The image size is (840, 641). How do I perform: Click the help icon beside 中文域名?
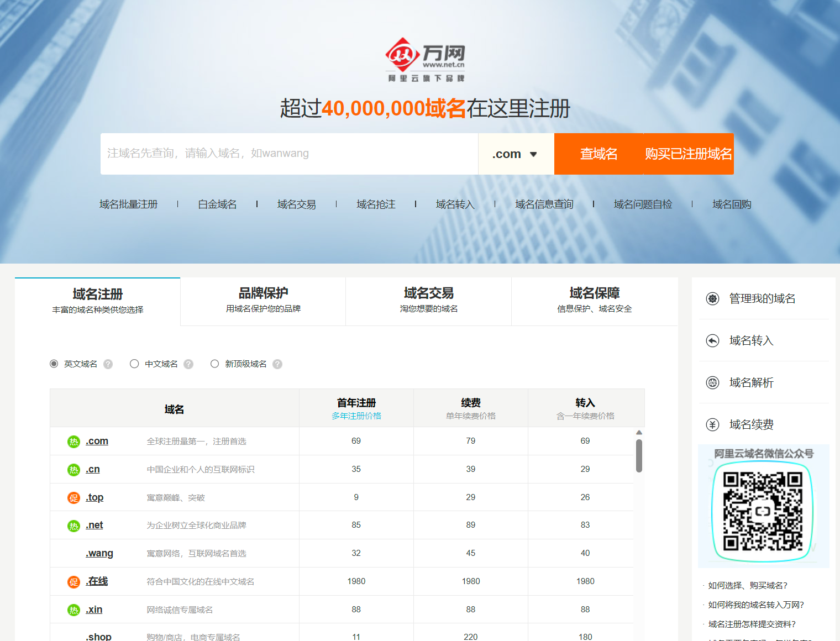coord(188,364)
